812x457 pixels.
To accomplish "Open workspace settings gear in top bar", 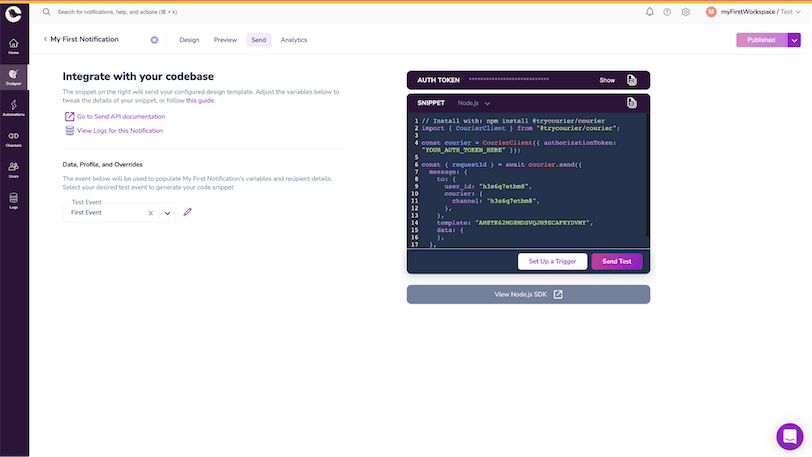I will (x=686, y=12).
